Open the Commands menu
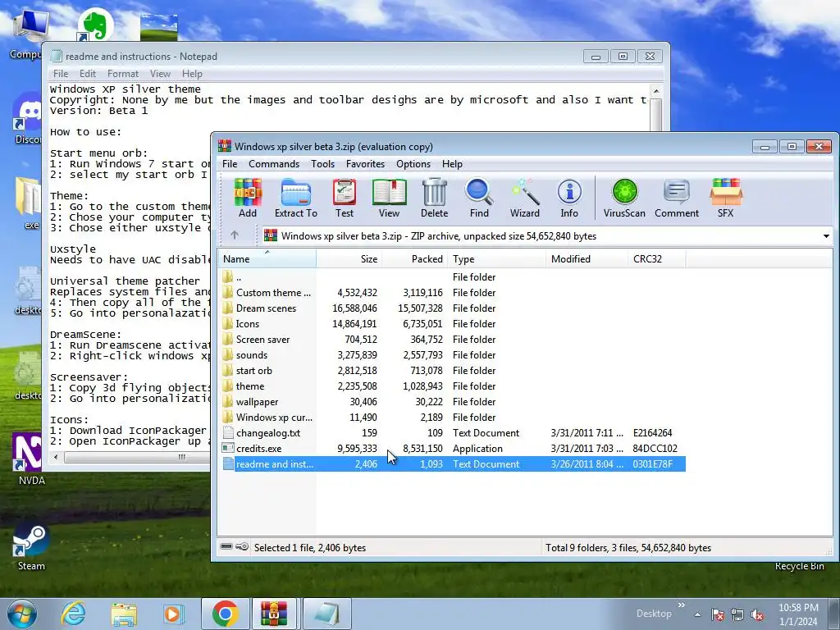This screenshot has height=630, width=840. point(274,164)
